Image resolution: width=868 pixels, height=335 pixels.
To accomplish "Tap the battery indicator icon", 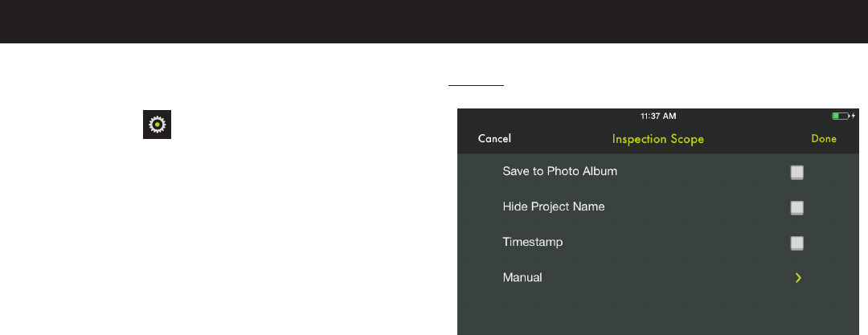I will [x=841, y=116].
